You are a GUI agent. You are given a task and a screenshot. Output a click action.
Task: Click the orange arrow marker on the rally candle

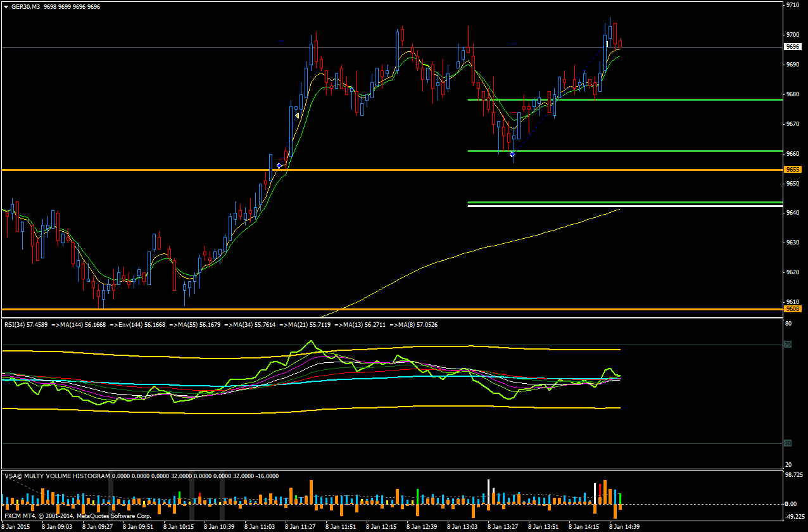[x=297, y=115]
